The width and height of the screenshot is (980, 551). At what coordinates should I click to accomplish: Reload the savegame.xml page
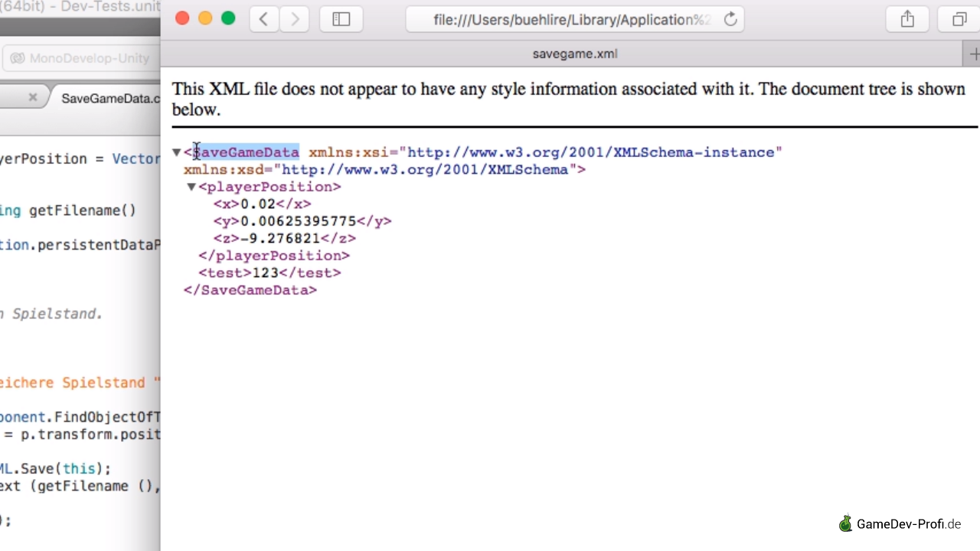point(730,19)
